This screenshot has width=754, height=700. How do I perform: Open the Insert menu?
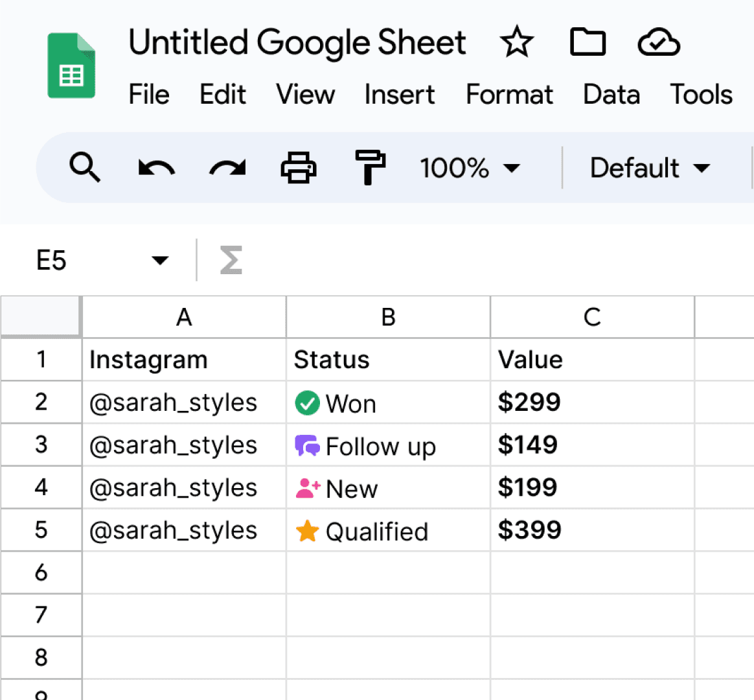pos(399,95)
